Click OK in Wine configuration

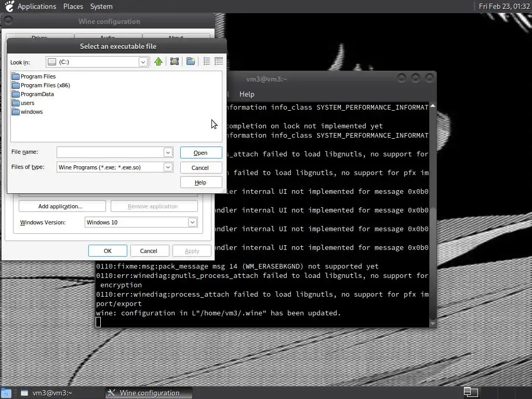[108, 251]
